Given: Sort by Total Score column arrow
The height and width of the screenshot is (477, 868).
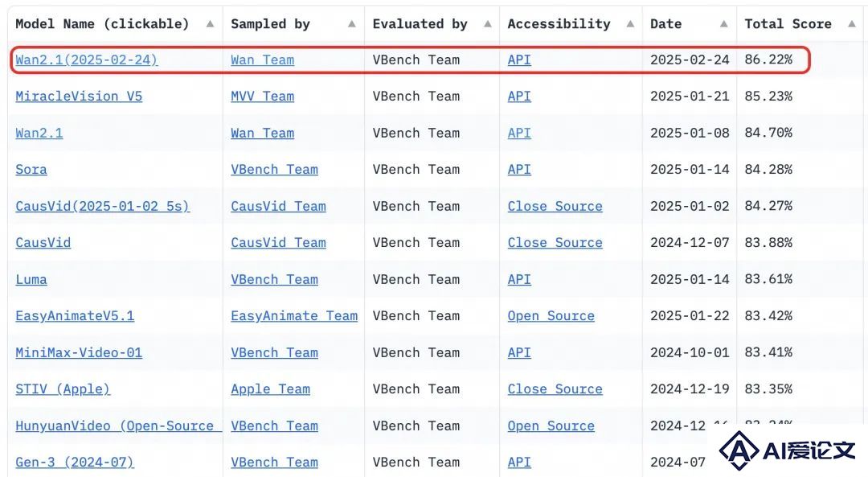Looking at the screenshot, I should point(851,24).
